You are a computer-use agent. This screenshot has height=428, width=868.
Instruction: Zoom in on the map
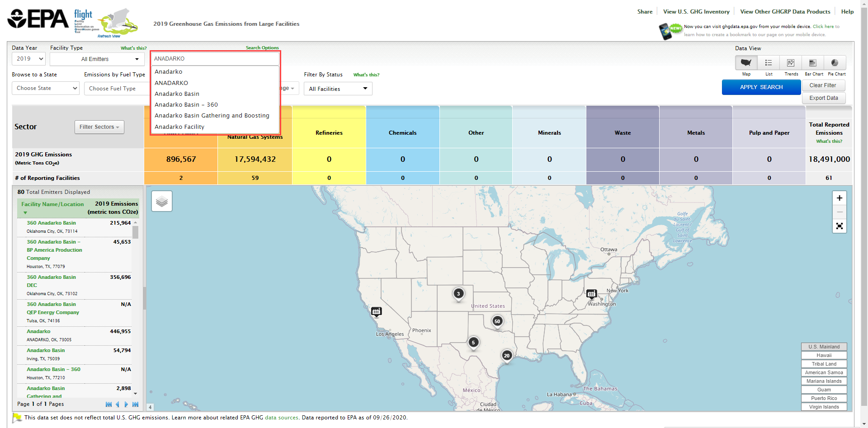[x=840, y=198]
